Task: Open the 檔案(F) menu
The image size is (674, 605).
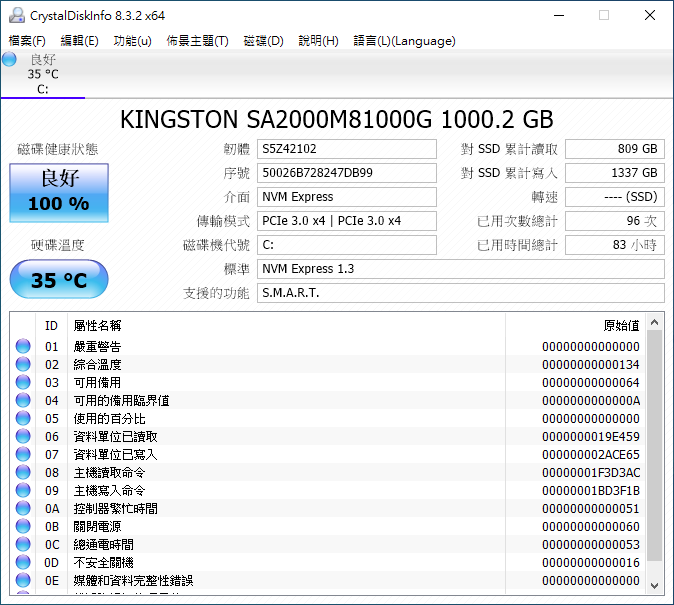Action: pos(27,41)
